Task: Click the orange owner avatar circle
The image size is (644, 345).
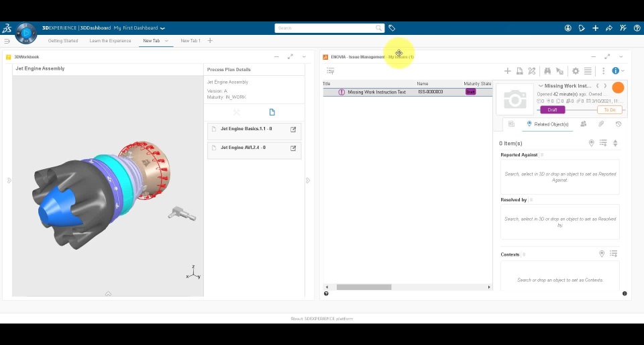Action: tap(618, 87)
